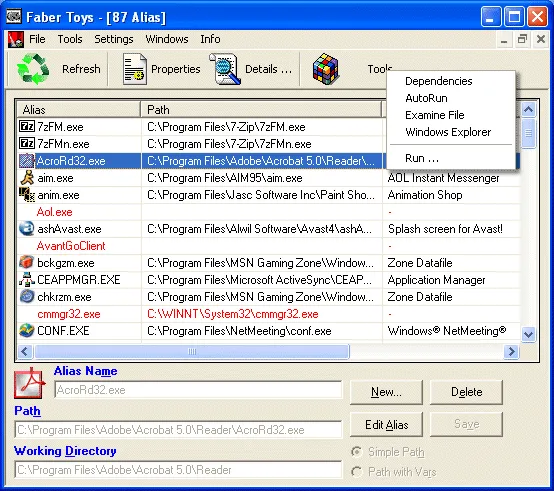Click the New... button
This screenshot has width=554, height=491.
386,392
